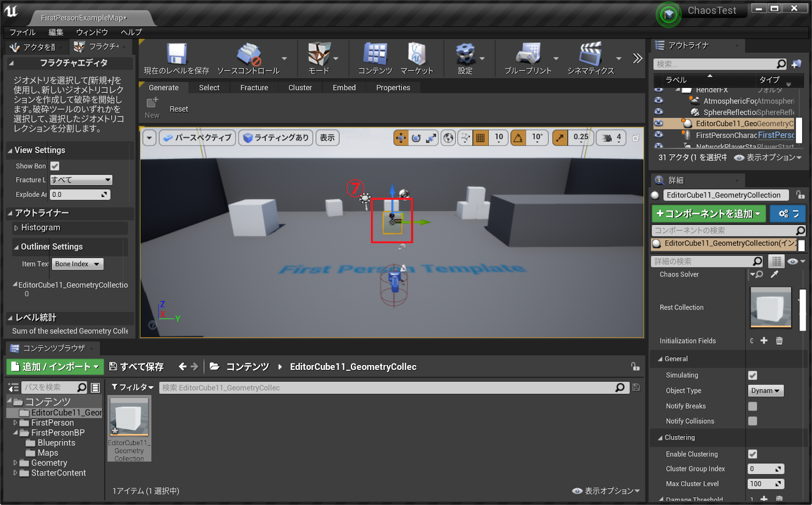This screenshot has height=505, width=812.
Task: Open the Cinematics (シネマティクス) toolbar icon
Action: tap(590, 54)
